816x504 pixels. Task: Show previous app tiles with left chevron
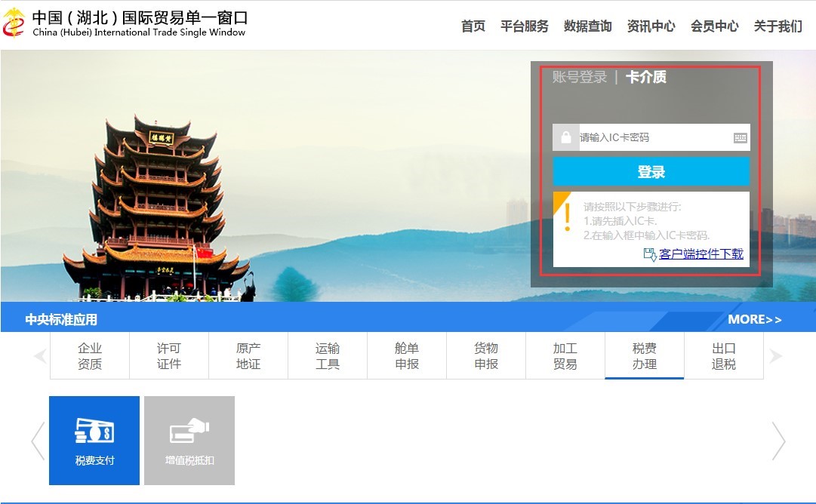[38, 441]
